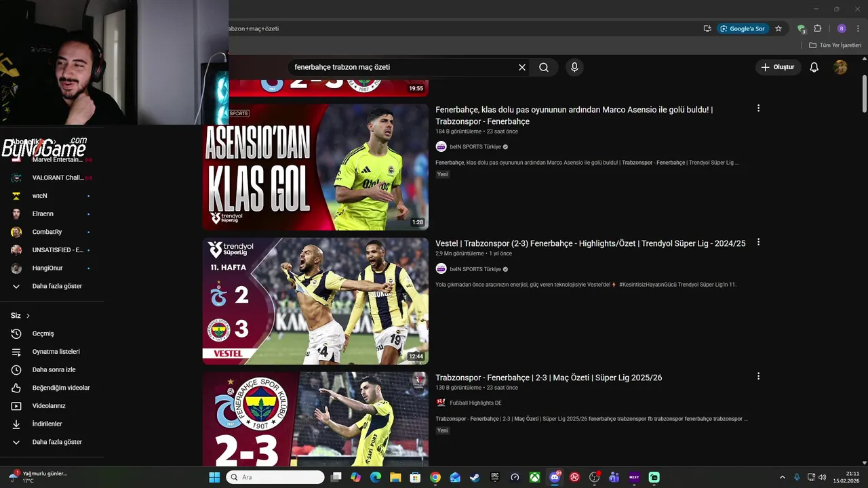The height and width of the screenshot is (488, 868).
Task: Open YouTube notifications bell
Action: [x=814, y=67]
